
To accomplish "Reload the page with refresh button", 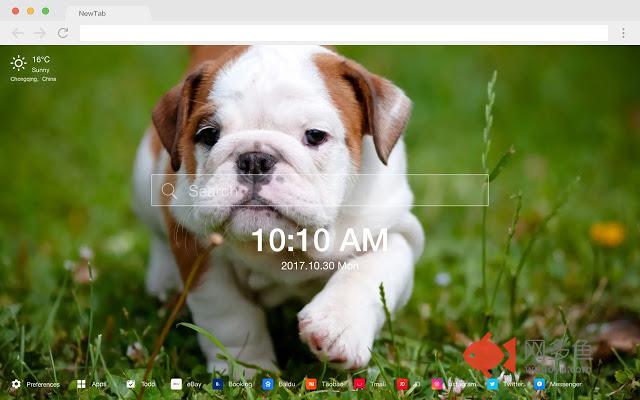I will [63, 33].
